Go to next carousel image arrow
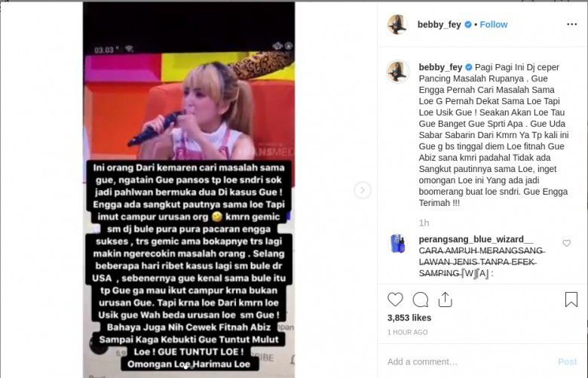Screen dimensions: 588x378 [x=363, y=190]
